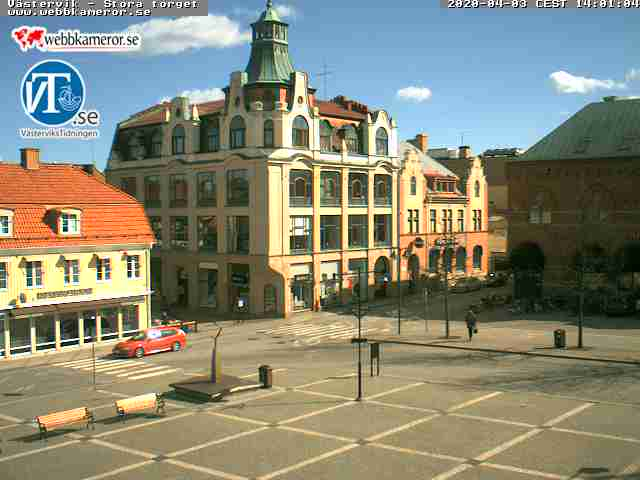
Task: Click the red world map icon
Action: (29, 38)
